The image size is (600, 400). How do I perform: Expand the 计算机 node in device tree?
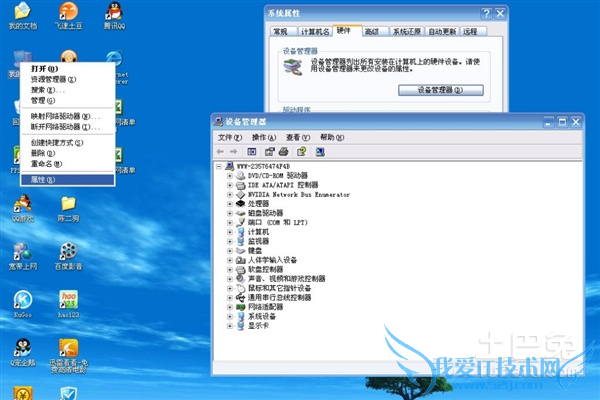pyautogui.click(x=230, y=232)
